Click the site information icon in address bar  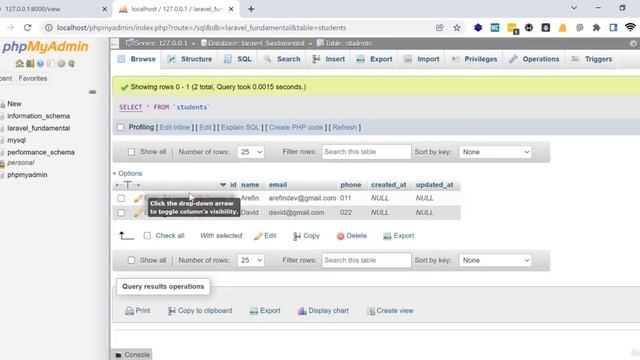(49, 28)
